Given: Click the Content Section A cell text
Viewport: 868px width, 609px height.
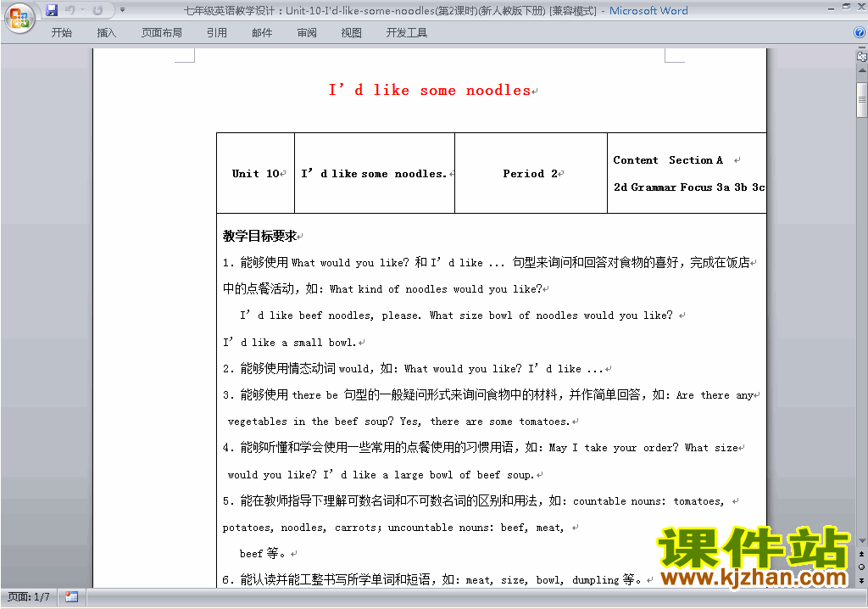Looking at the screenshot, I should [x=668, y=160].
